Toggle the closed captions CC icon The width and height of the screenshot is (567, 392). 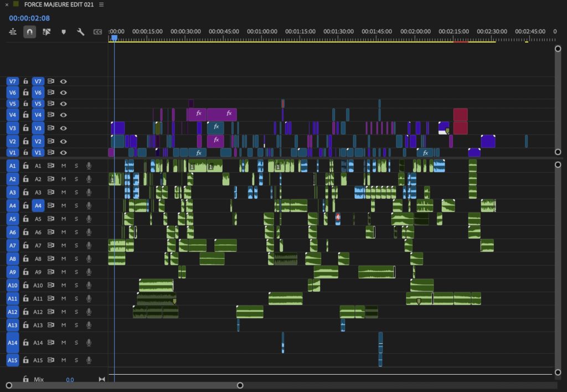click(x=97, y=32)
